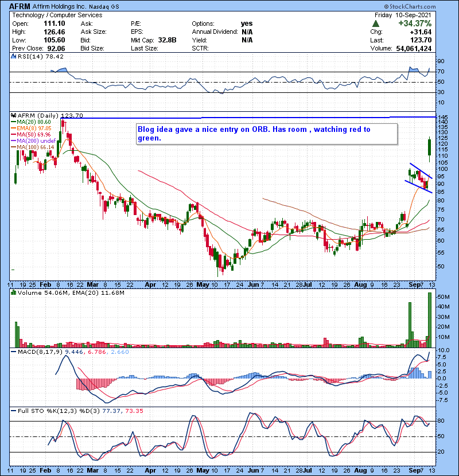Image resolution: width=459 pixels, height=476 pixels.
Task: Click the RSI indicator icon beside RSI(14)
Action: (13, 56)
